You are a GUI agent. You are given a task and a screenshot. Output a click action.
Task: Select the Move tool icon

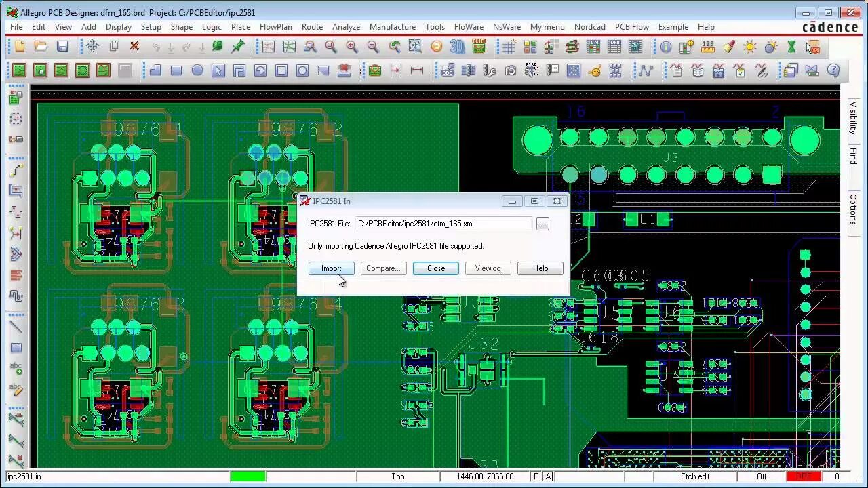[x=92, y=47]
